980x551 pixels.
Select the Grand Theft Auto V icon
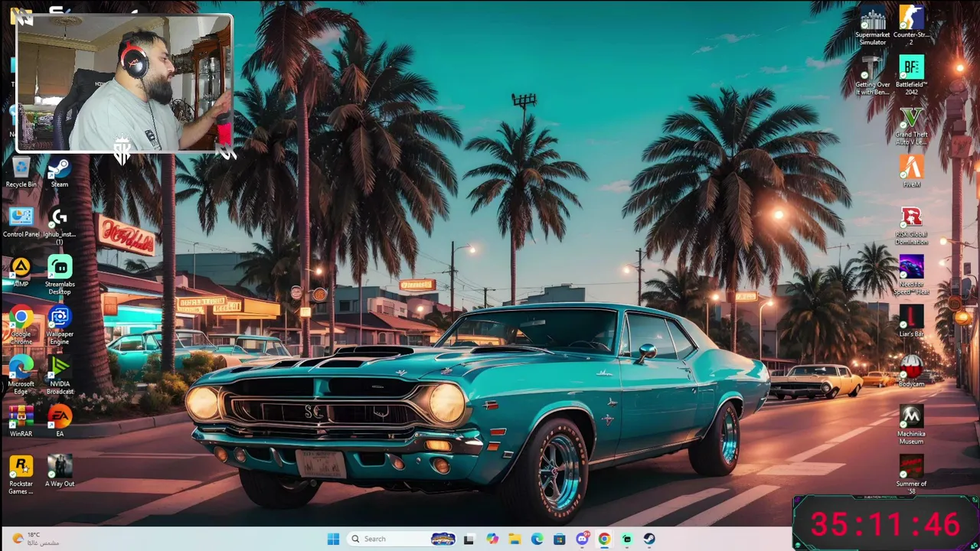point(911,126)
